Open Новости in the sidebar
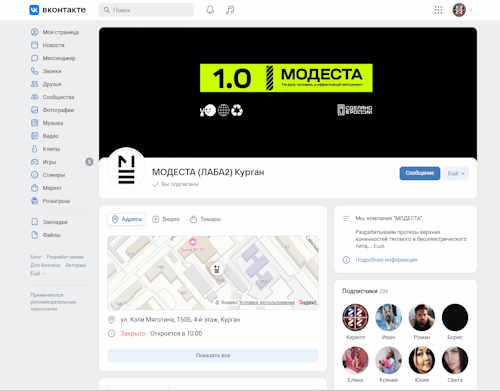The height and width of the screenshot is (391, 500). click(x=48, y=45)
